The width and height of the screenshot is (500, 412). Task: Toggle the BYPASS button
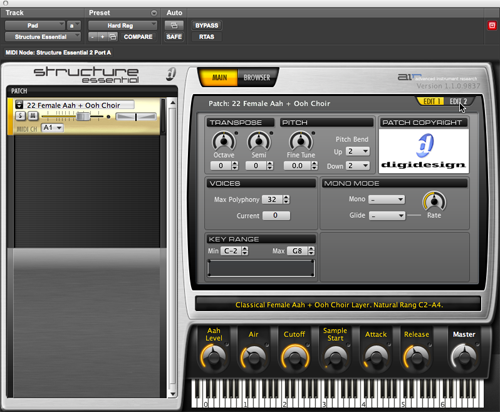(207, 26)
